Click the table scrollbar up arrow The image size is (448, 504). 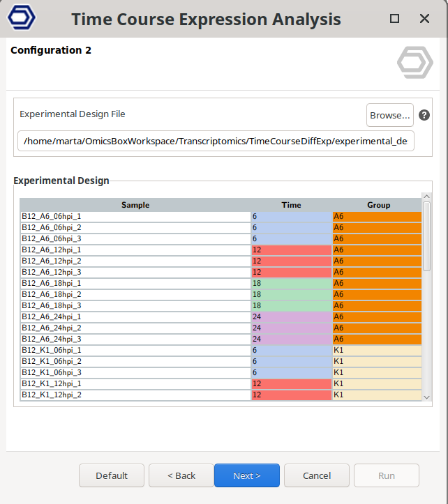[426, 197]
